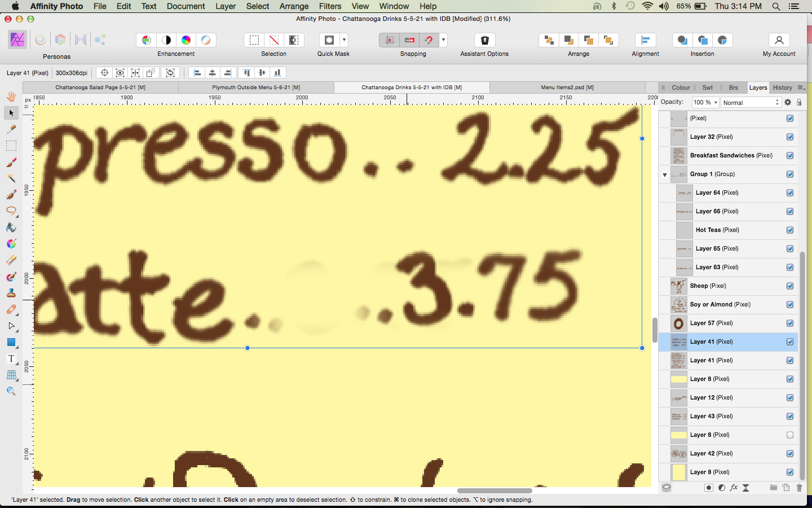Open the Normal blend mode dropdown

coord(751,102)
